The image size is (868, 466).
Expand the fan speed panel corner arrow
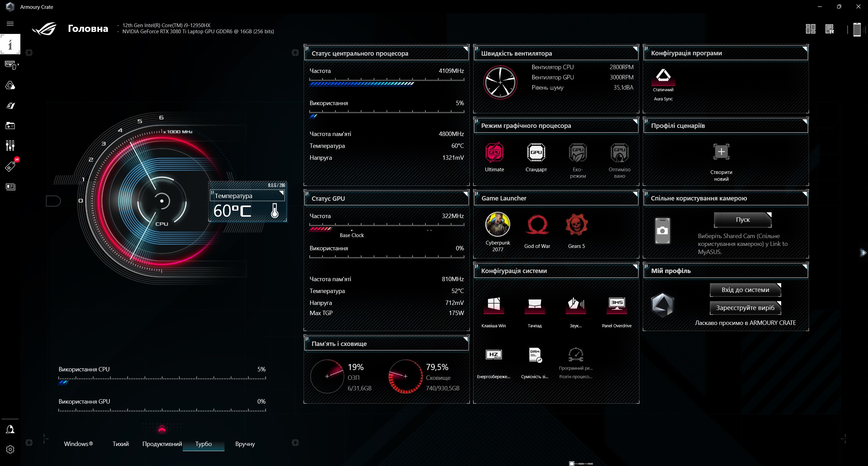[635, 49]
